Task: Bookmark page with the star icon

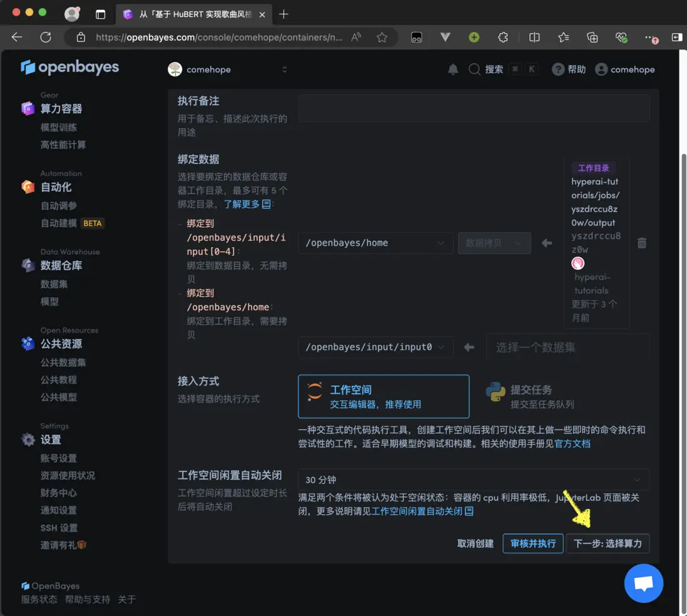Action: 382,38
